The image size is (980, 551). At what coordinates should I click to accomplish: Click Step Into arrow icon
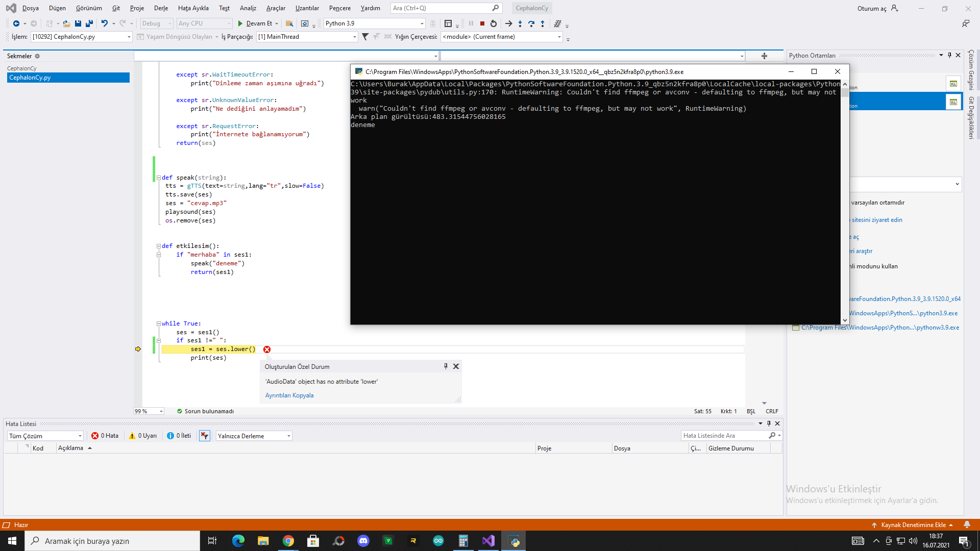[520, 23]
